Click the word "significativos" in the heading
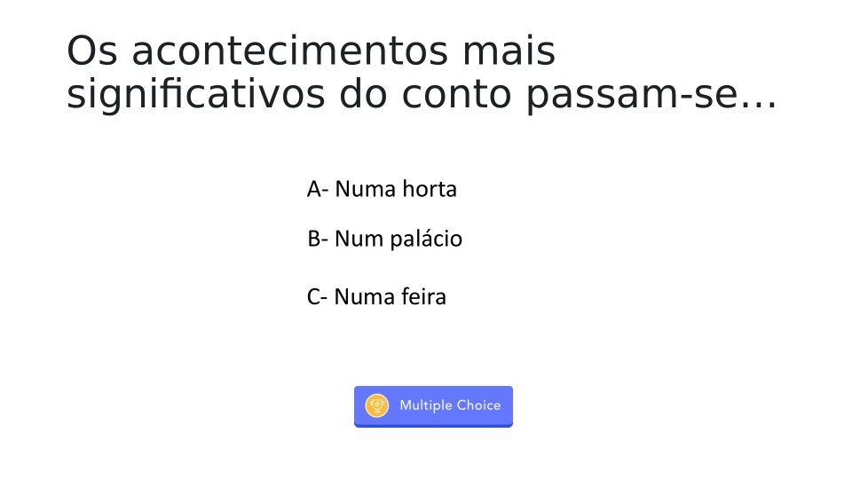Viewport: 868px width, 488px height. 195,96
